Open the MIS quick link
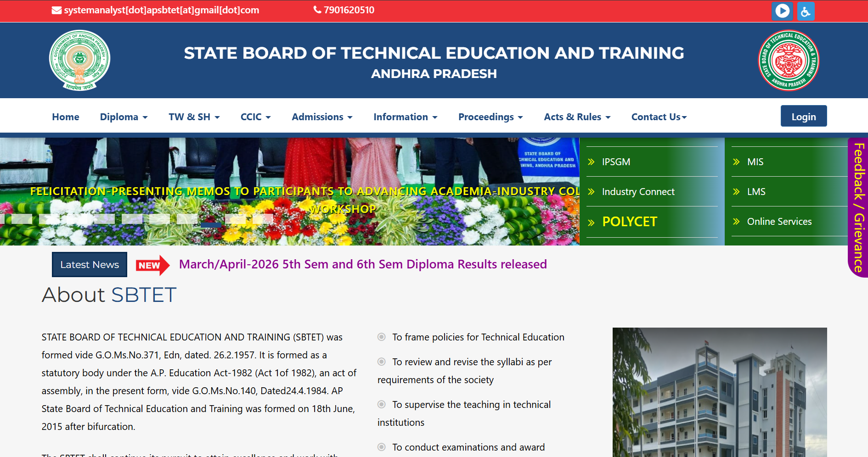Screen dimensions: 868x457 click(x=755, y=162)
